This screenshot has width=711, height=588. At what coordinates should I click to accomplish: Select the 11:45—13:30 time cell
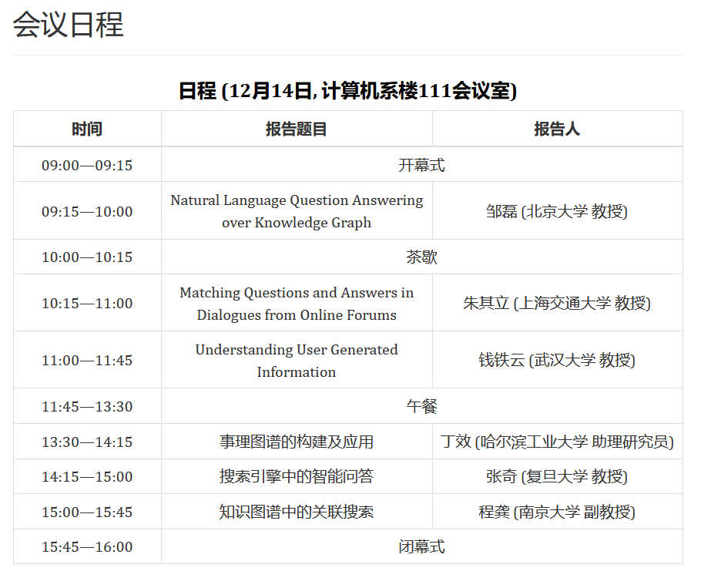[87, 407]
